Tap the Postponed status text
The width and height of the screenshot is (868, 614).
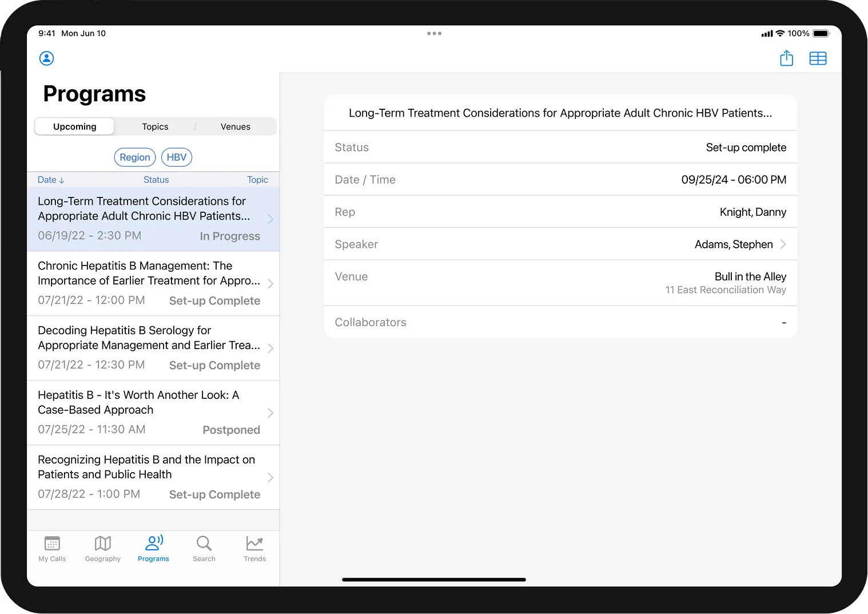coord(231,430)
